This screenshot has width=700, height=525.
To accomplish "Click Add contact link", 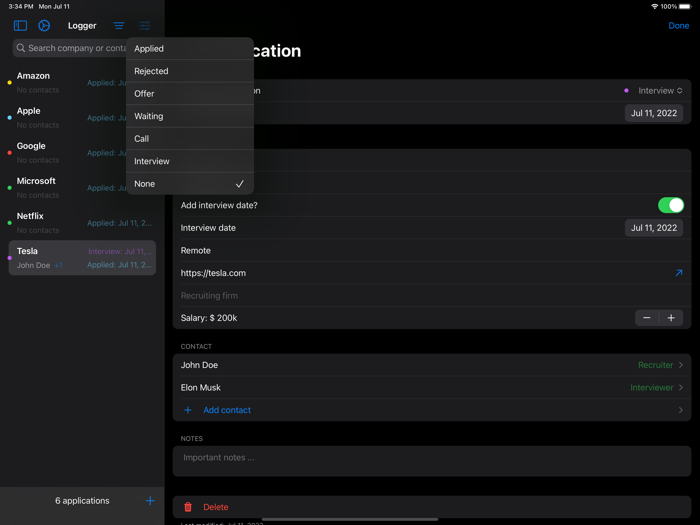I will click(x=227, y=410).
